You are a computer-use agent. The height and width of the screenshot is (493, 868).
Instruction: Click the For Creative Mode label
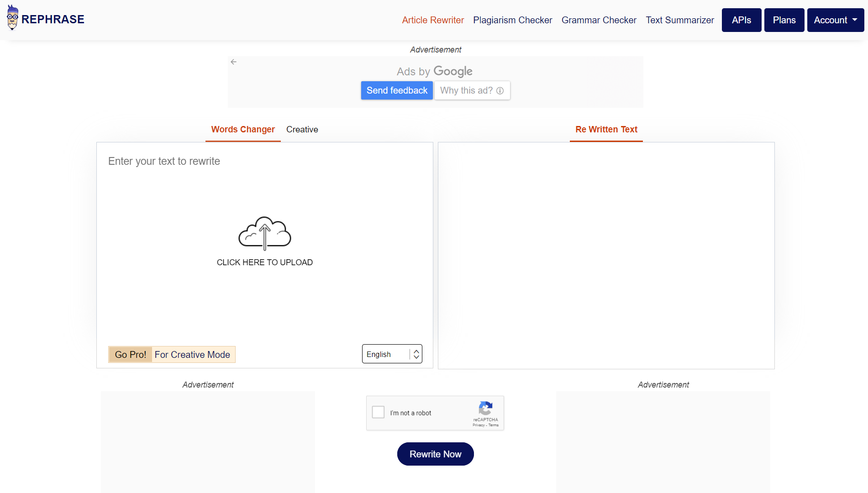[192, 355]
